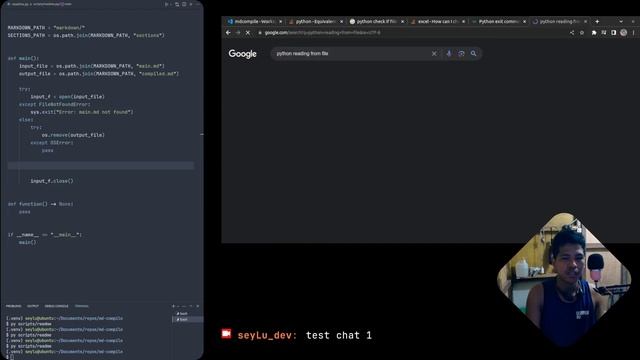Screen dimensions: 640x360
Task: Clear the Google search box text
Action: (x=434, y=53)
